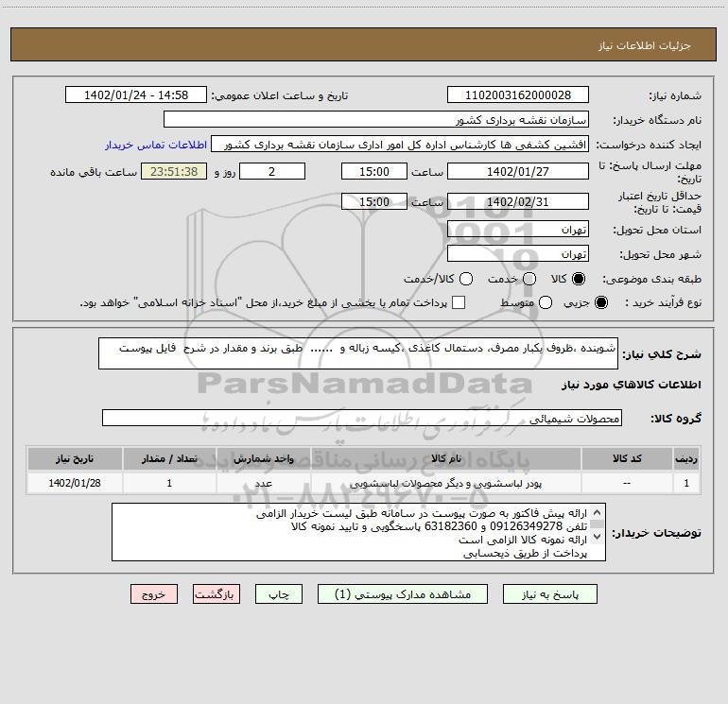728x704 pixels.
Task: Click the remaining time 23:51:38 field
Action: [x=174, y=172]
